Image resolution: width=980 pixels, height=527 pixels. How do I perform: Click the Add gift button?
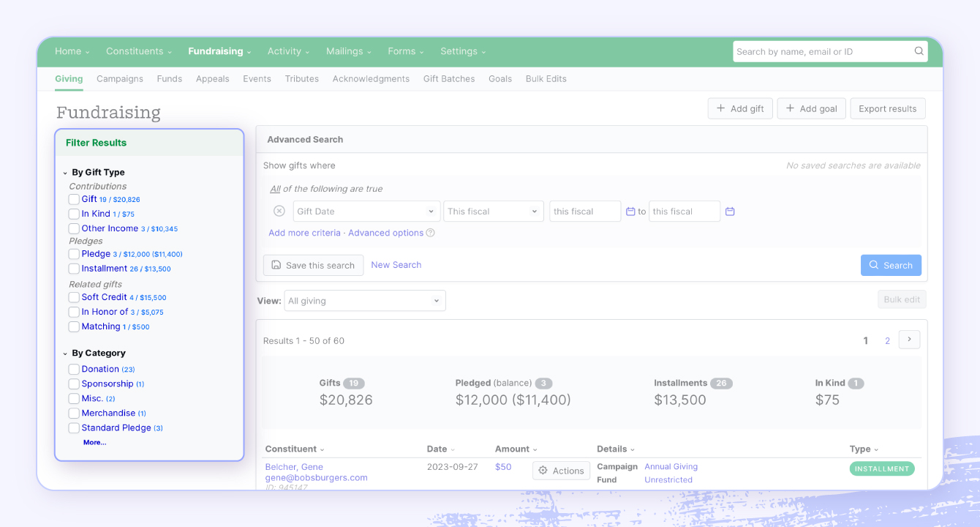coord(739,108)
